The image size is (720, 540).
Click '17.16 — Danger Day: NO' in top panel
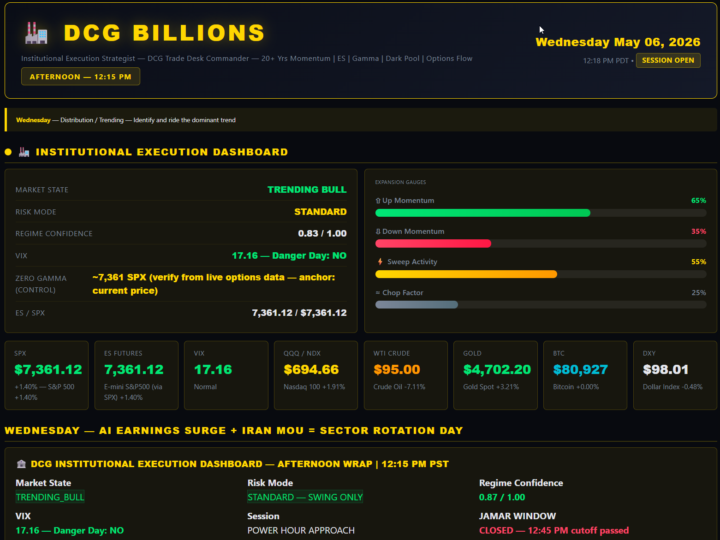[x=289, y=256]
